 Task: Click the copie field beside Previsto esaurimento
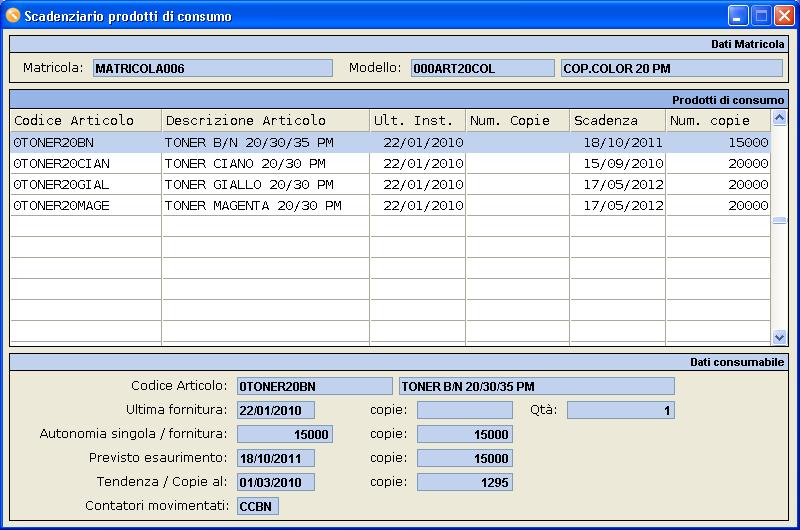465,458
